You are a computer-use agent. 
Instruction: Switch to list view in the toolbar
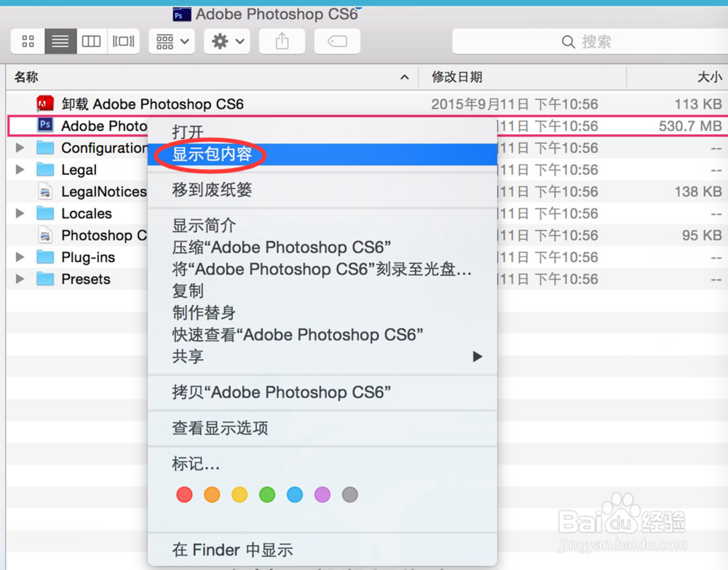coord(60,41)
